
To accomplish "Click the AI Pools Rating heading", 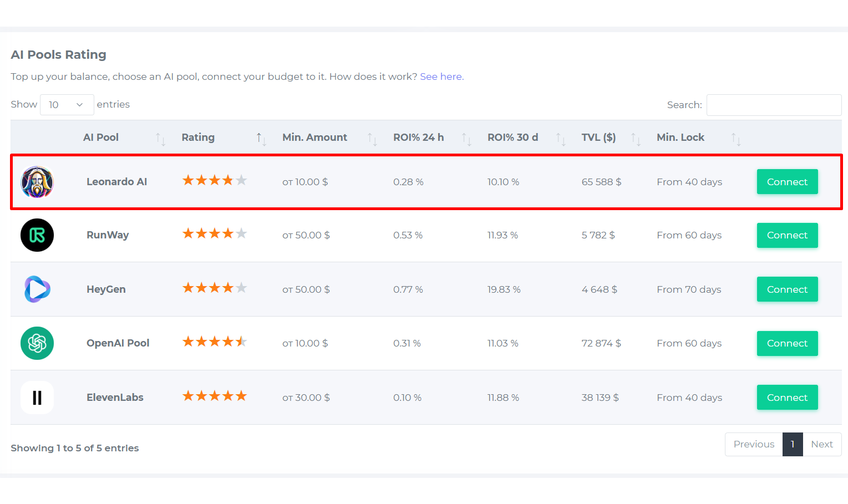I will 58,54.
